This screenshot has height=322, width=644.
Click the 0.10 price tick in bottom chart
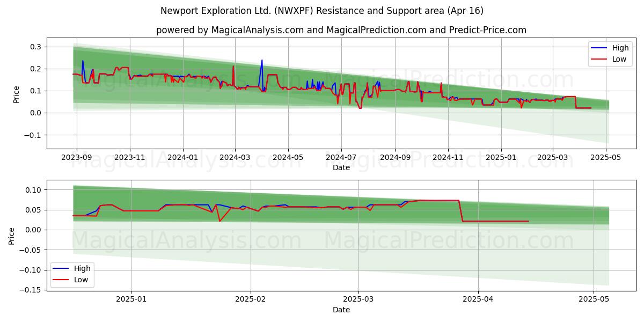pos(34,190)
